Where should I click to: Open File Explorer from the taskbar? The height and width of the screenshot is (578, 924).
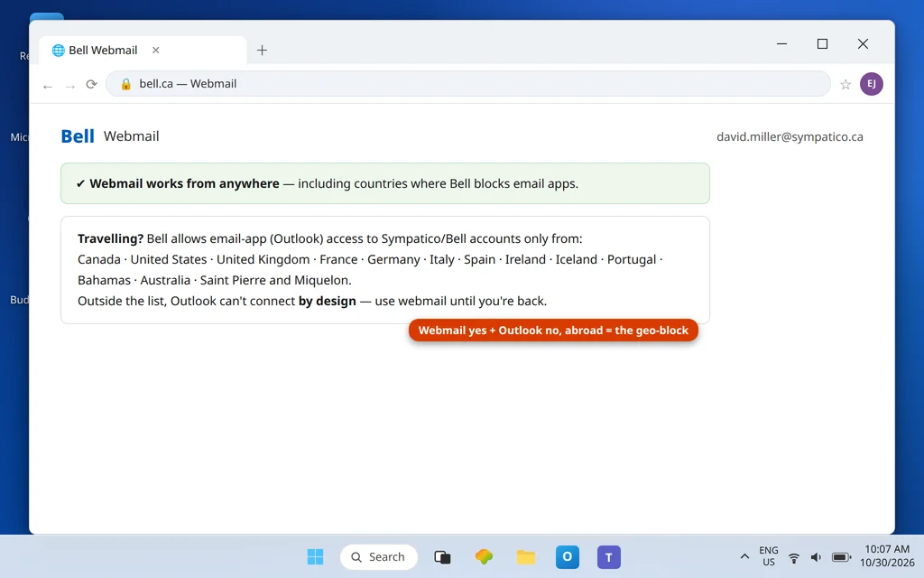pos(526,556)
